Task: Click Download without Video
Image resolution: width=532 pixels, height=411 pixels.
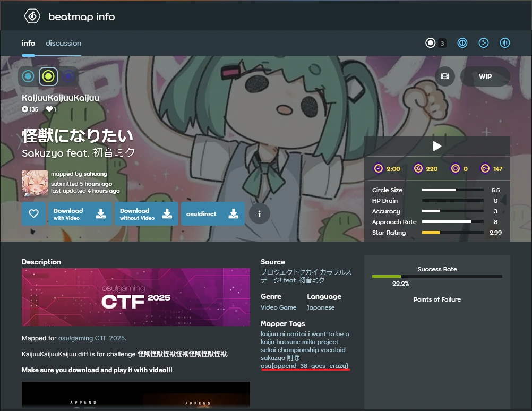Action: click(x=147, y=213)
